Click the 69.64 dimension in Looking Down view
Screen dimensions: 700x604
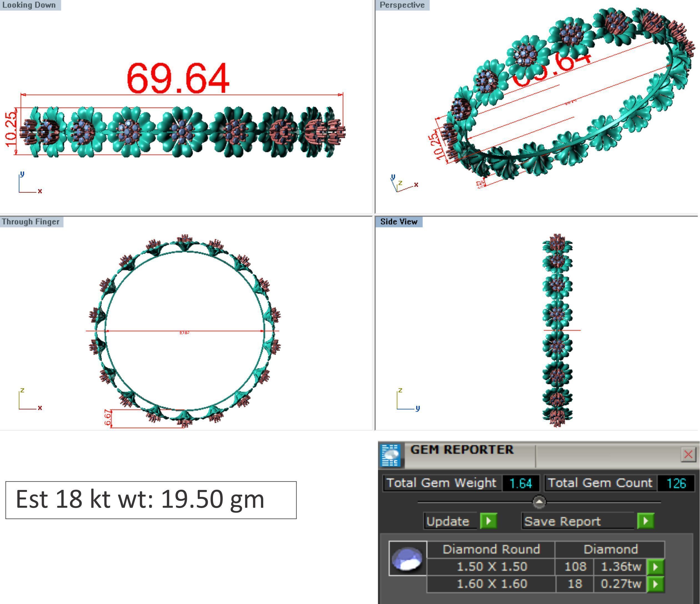(x=178, y=78)
